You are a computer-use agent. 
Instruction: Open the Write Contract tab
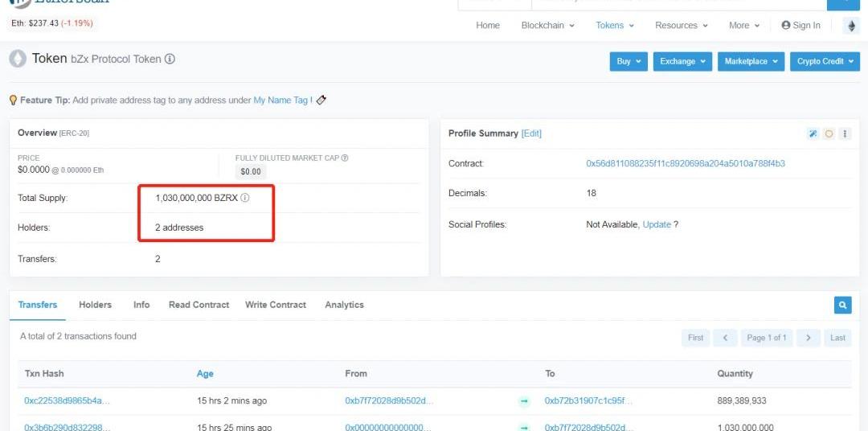pos(276,305)
